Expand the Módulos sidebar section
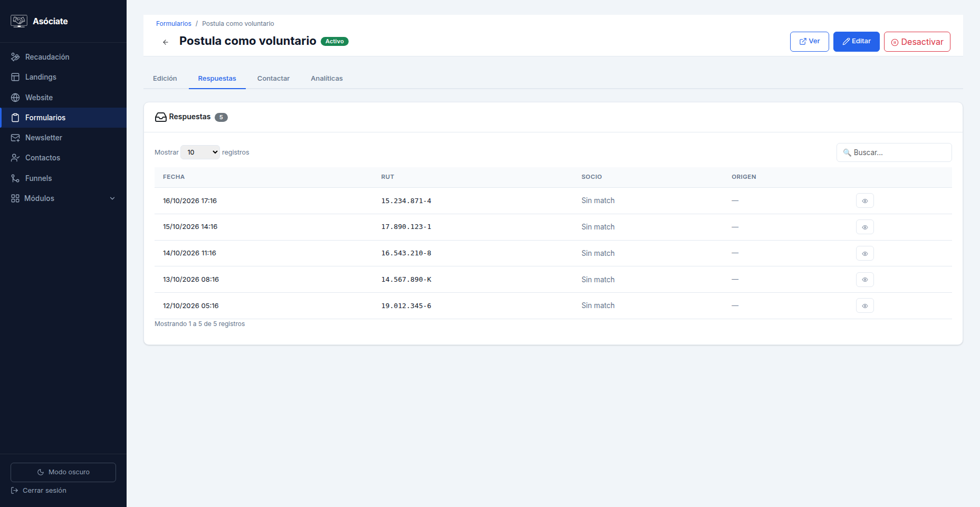Screen dimensions: 980x507 [x=63, y=198]
